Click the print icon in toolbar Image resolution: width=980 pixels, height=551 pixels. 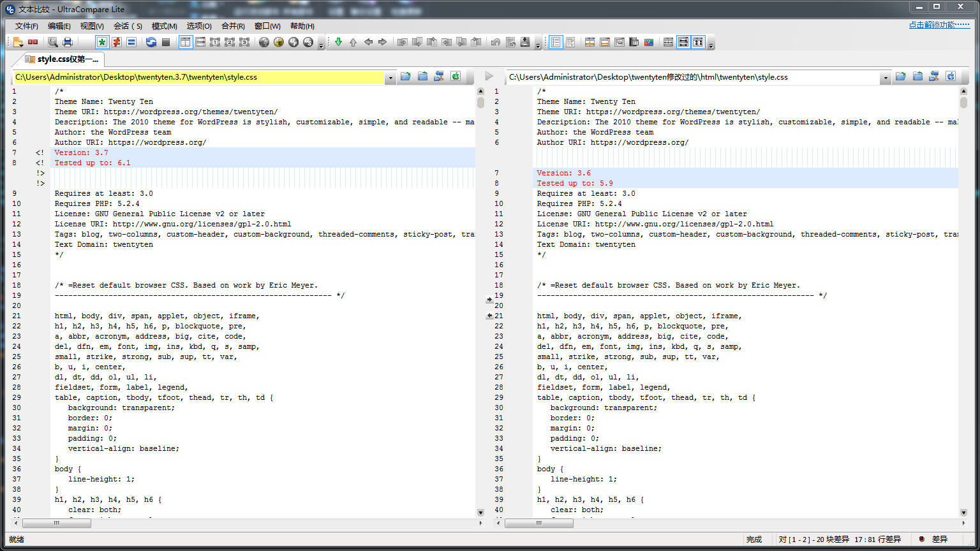(x=67, y=42)
